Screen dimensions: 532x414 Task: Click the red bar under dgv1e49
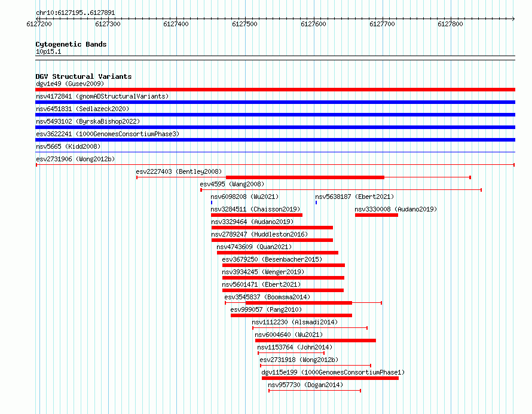pos(275,90)
